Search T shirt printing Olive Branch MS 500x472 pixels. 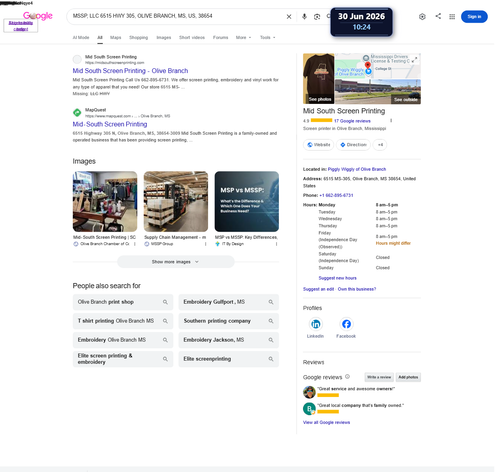(x=123, y=321)
